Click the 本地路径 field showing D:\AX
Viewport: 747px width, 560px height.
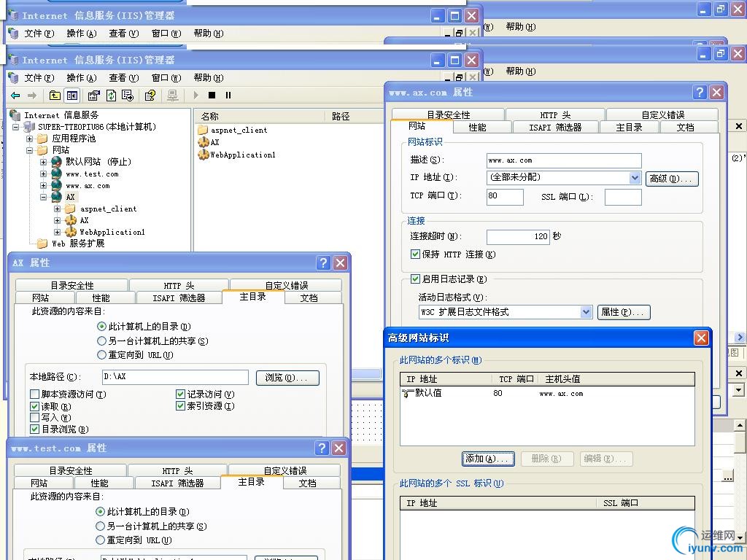tap(175, 377)
